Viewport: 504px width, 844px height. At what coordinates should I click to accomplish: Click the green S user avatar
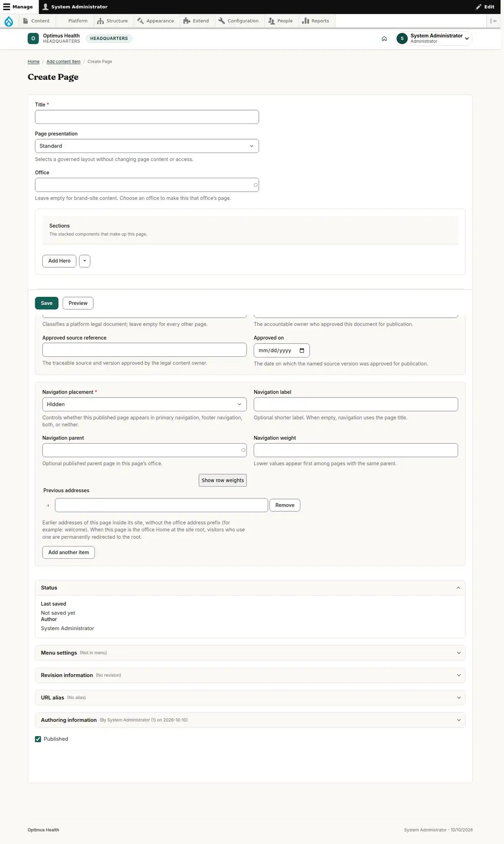[402, 39]
